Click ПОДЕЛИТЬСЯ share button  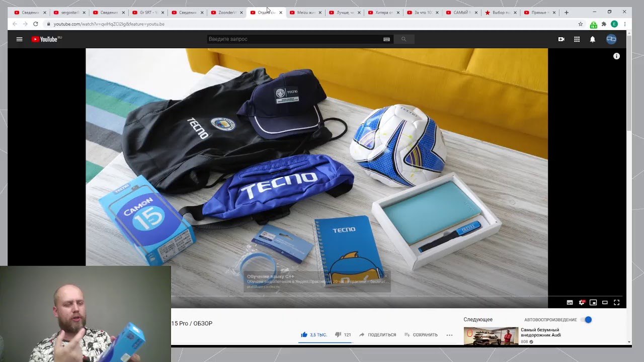pyautogui.click(x=377, y=335)
